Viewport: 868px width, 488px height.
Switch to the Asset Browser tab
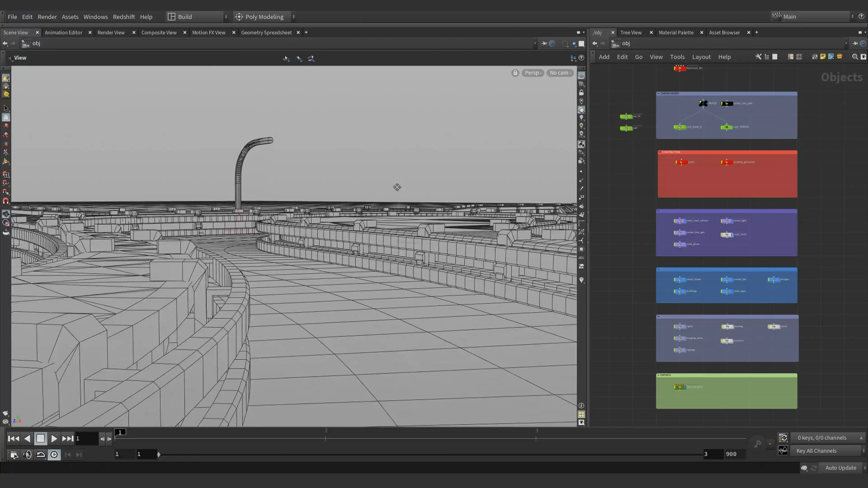724,33
